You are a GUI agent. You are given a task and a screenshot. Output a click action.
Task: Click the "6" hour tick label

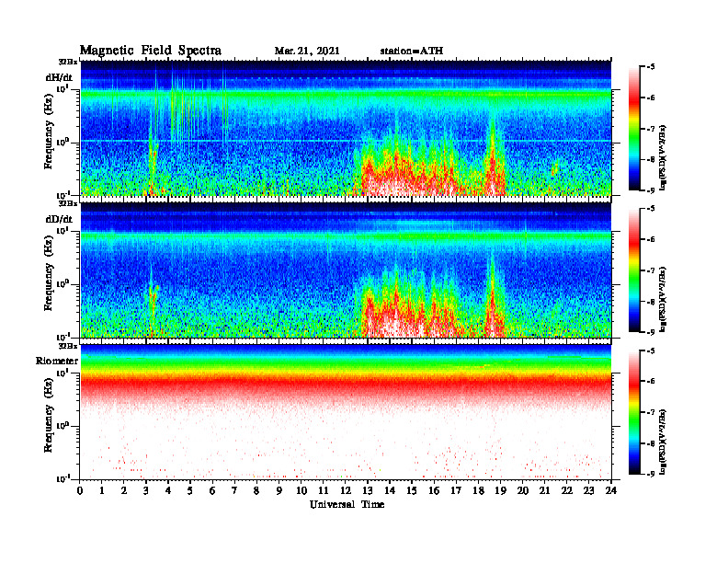(212, 491)
